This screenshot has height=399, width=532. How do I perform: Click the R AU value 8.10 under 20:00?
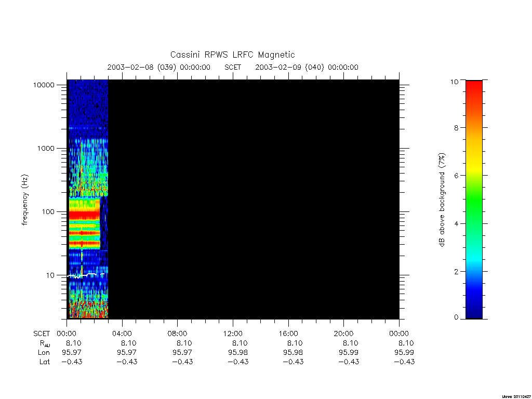(x=351, y=343)
